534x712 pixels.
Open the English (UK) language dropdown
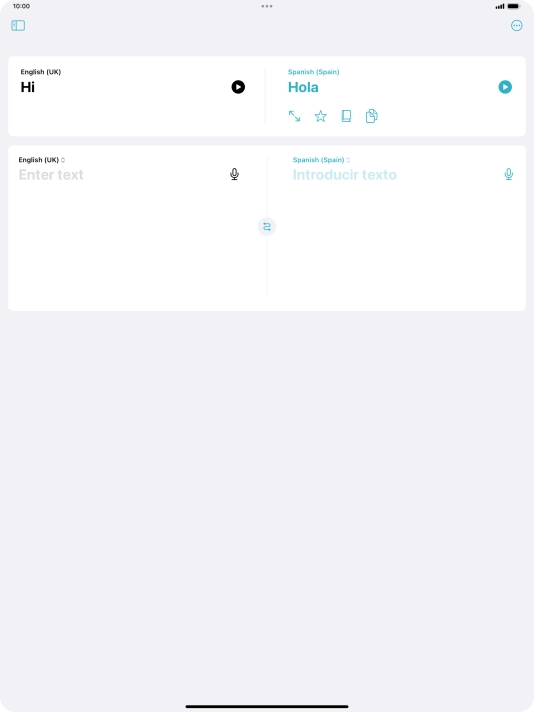[42, 160]
